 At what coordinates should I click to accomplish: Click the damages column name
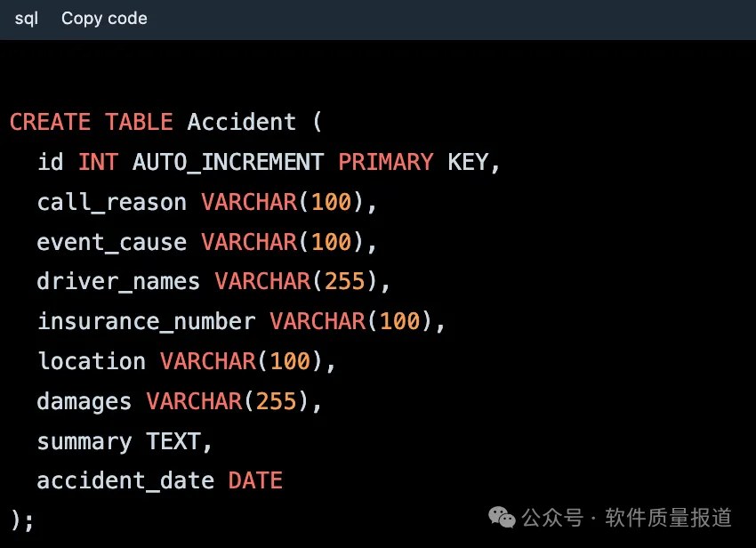(84, 401)
